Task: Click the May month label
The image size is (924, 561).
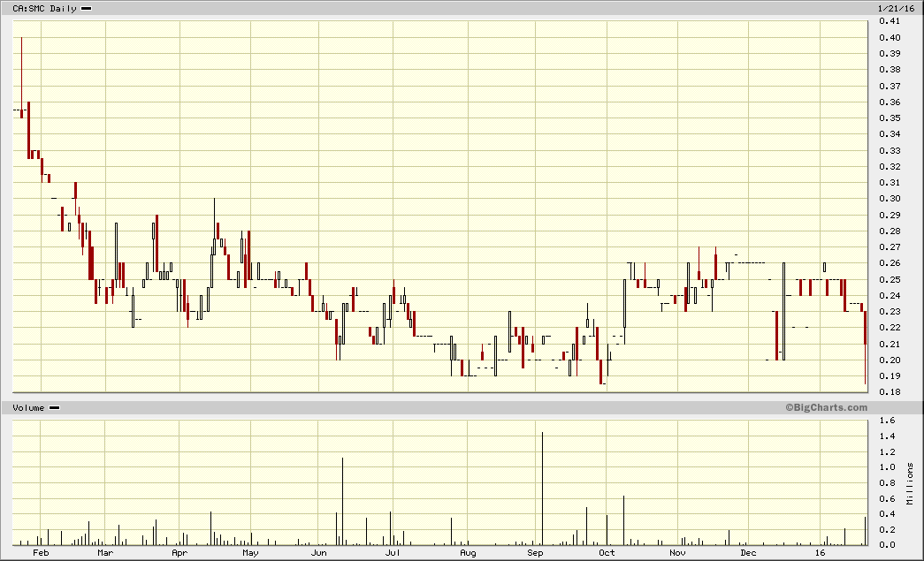Action: [x=250, y=553]
